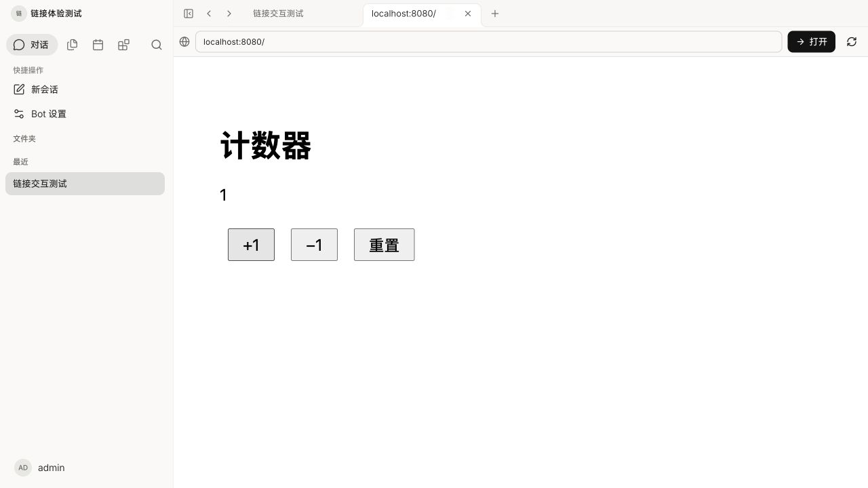Open the 对话 chat view

[x=32, y=45]
